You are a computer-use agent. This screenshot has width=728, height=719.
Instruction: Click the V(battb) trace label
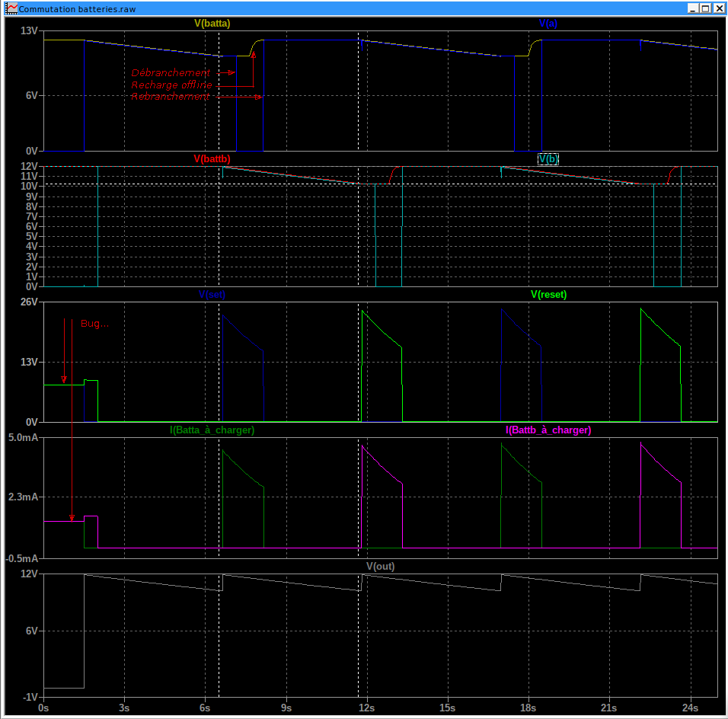pos(212,159)
